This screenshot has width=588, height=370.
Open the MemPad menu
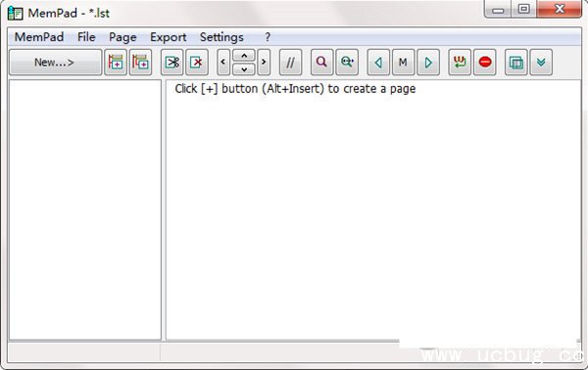(39, 37)
